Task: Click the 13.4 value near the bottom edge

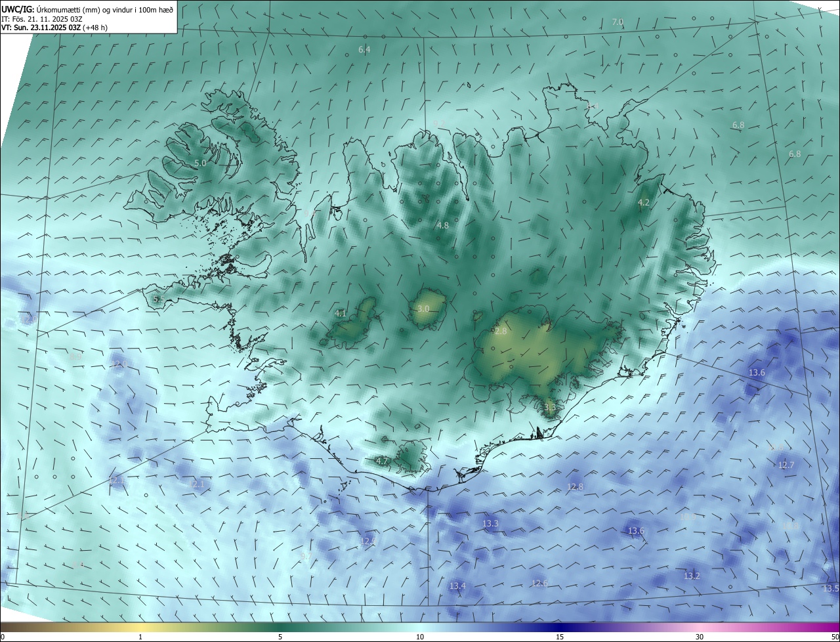Action: click(457, 586)
